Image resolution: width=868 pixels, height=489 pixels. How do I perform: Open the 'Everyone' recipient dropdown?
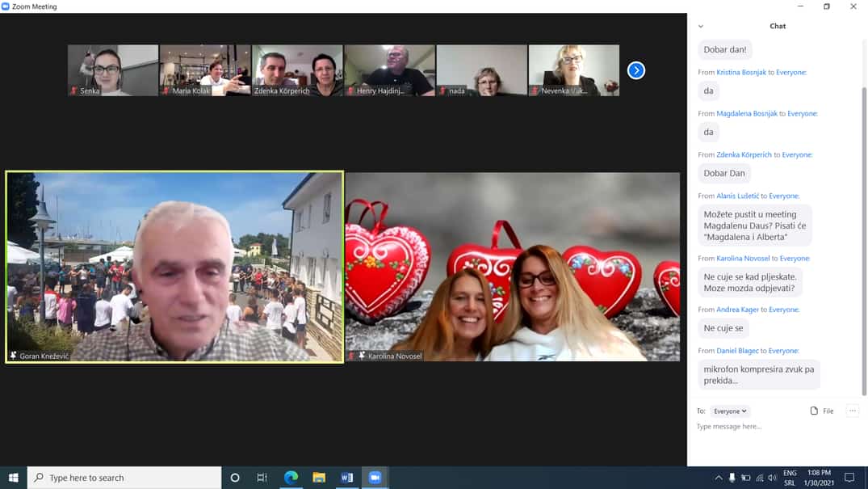730,411
